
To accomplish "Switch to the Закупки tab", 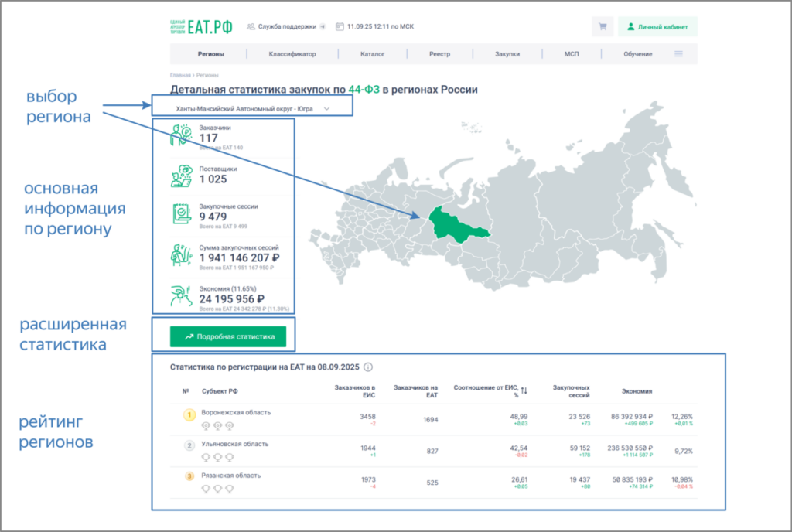I will pyautogui.click(x=507, y=54).
